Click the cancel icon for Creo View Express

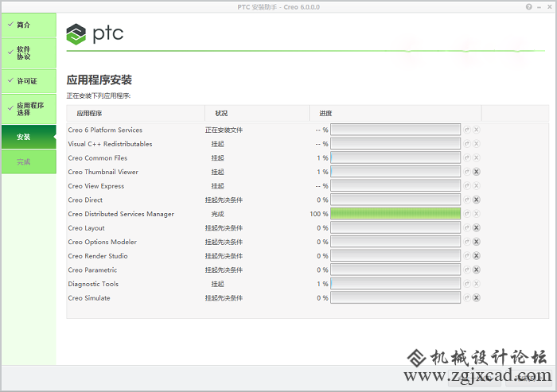(x=477, y=186)
